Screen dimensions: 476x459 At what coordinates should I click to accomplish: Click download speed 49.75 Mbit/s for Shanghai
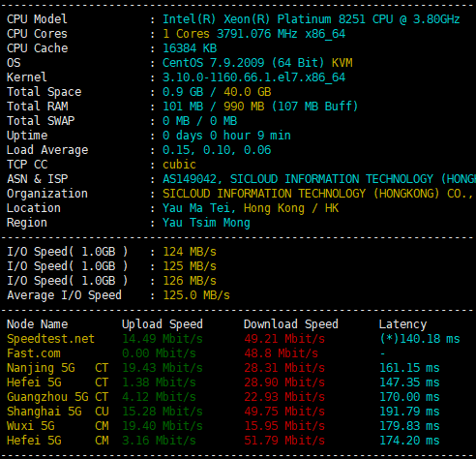coord(284,412)
